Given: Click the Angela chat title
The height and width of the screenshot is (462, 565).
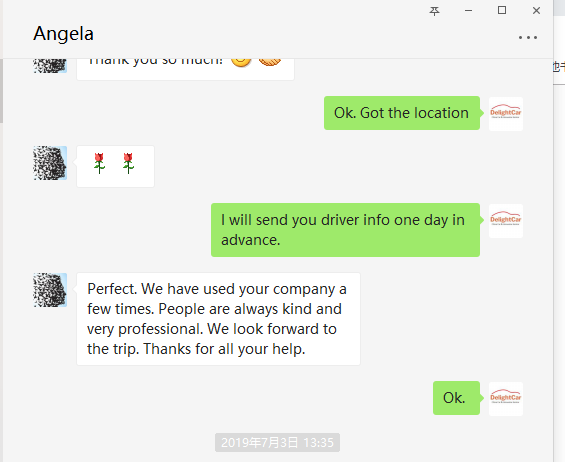Looking at the screenshot, I should [x=63, y=34].
